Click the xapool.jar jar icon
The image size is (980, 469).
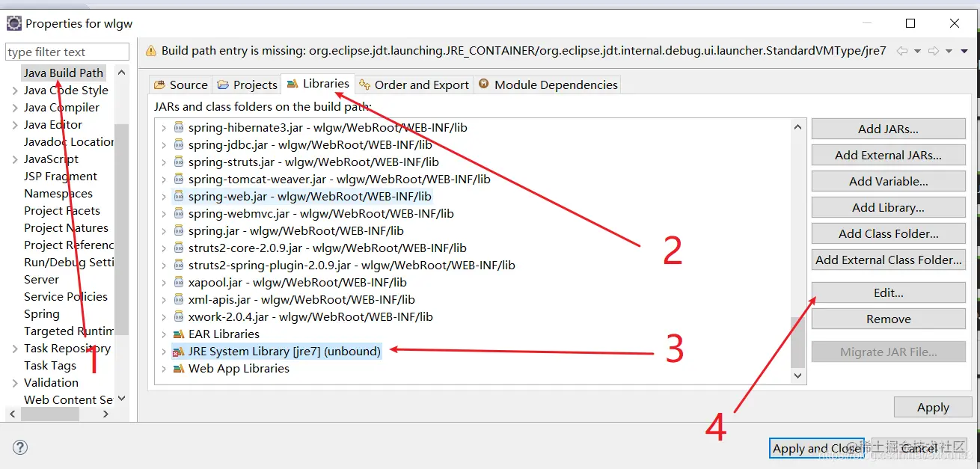[179, 282]
